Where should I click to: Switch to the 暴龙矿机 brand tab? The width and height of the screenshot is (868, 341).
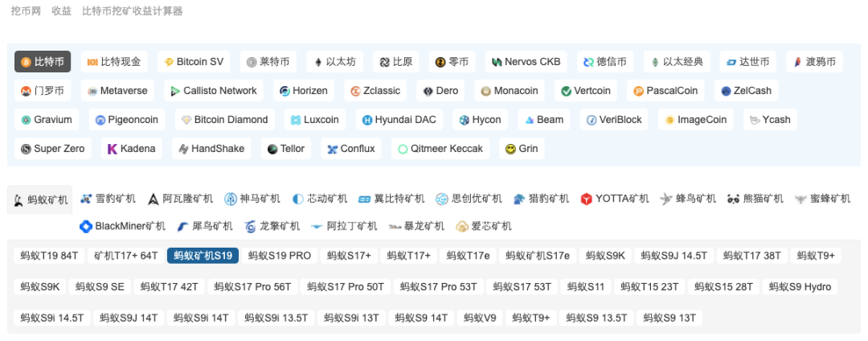416,227
